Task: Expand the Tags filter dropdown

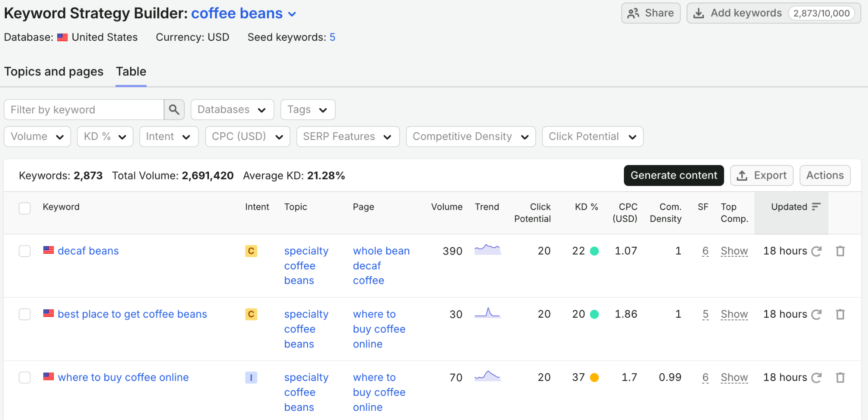Action: tap(308, 110)
